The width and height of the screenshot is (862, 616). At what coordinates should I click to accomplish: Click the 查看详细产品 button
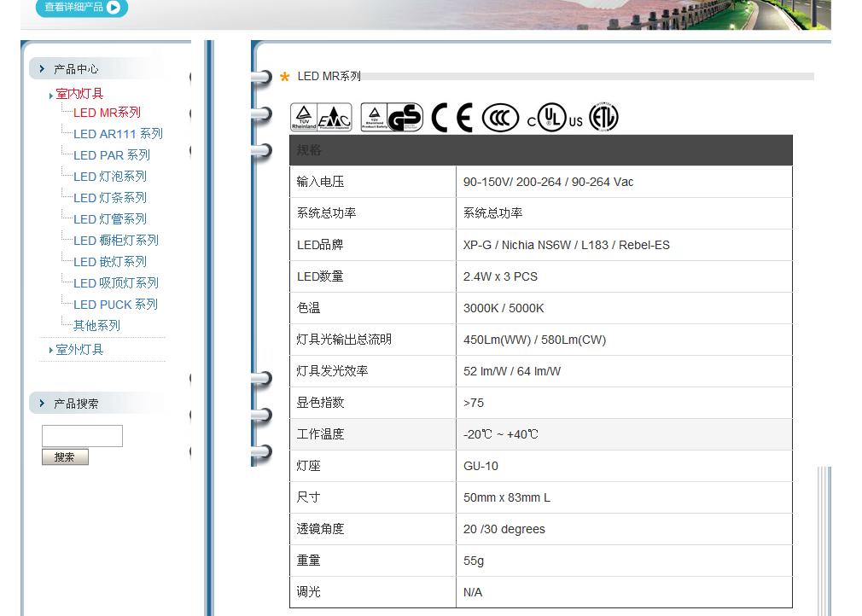pyautogui.click(x=82, y=8)
